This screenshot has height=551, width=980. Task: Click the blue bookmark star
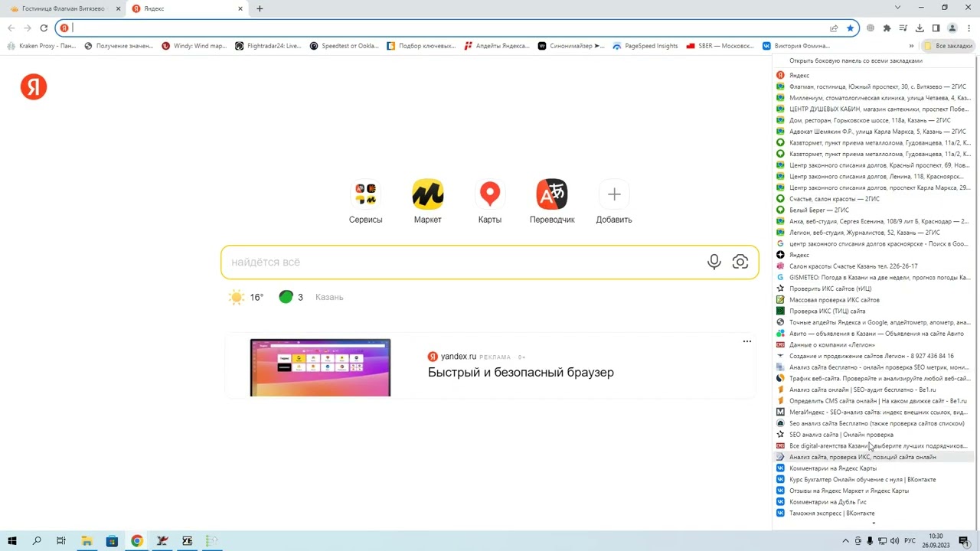tap(850, 28)
